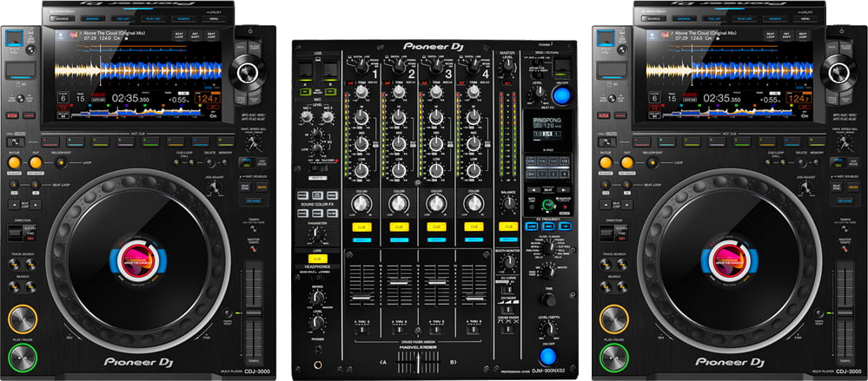
Task: Click the right CDJ jog wheel center display
Action: [x=730, y=261]
